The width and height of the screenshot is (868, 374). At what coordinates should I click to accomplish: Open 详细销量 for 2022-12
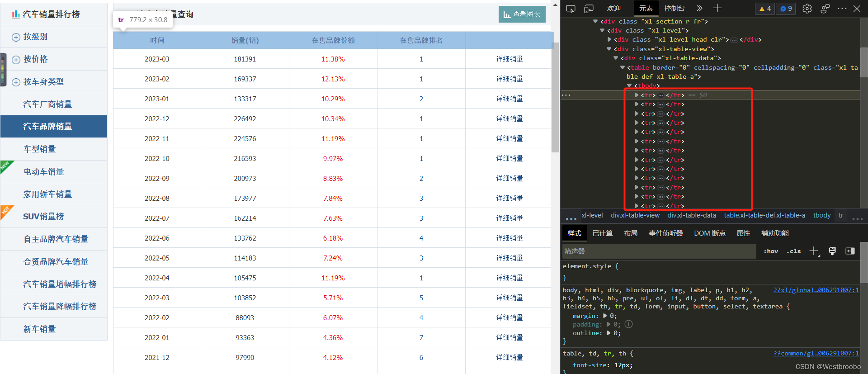[509, 118]
